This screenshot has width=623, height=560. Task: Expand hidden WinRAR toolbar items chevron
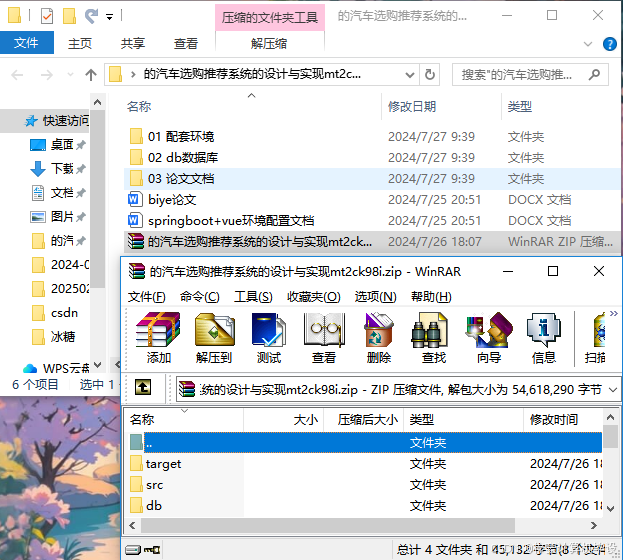coord(613,314)
